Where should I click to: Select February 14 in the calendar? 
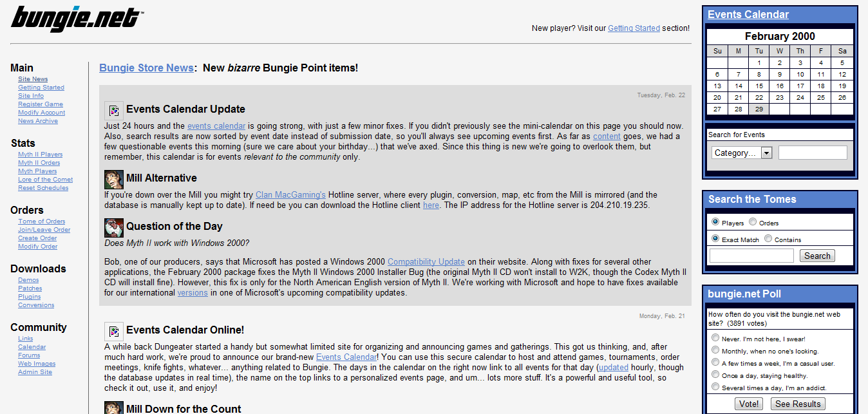tap(739, 86)
